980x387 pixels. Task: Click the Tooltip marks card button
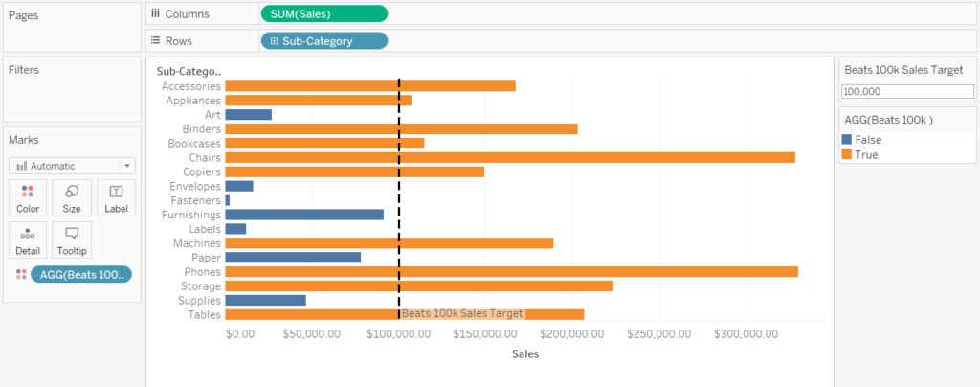point(72,240)
